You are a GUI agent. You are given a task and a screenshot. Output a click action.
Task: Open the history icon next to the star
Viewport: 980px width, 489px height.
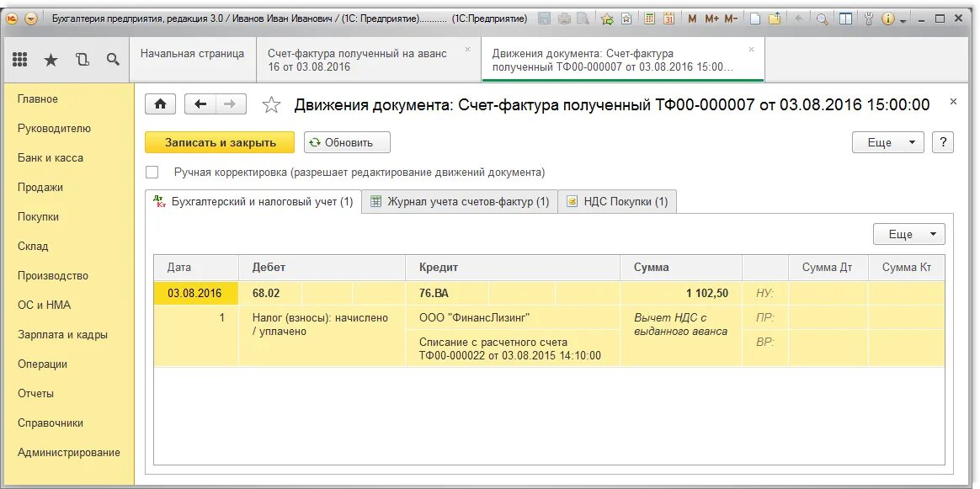click(82, 59)
